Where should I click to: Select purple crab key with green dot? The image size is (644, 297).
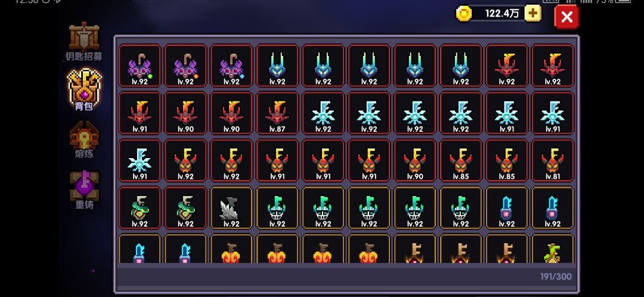point(140,66)
